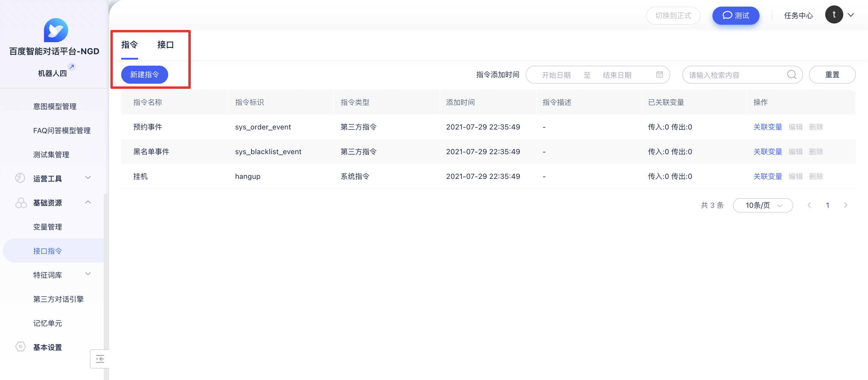Click the 指令类型 column header
868x380 pixels.
click(x=355, y=102)
